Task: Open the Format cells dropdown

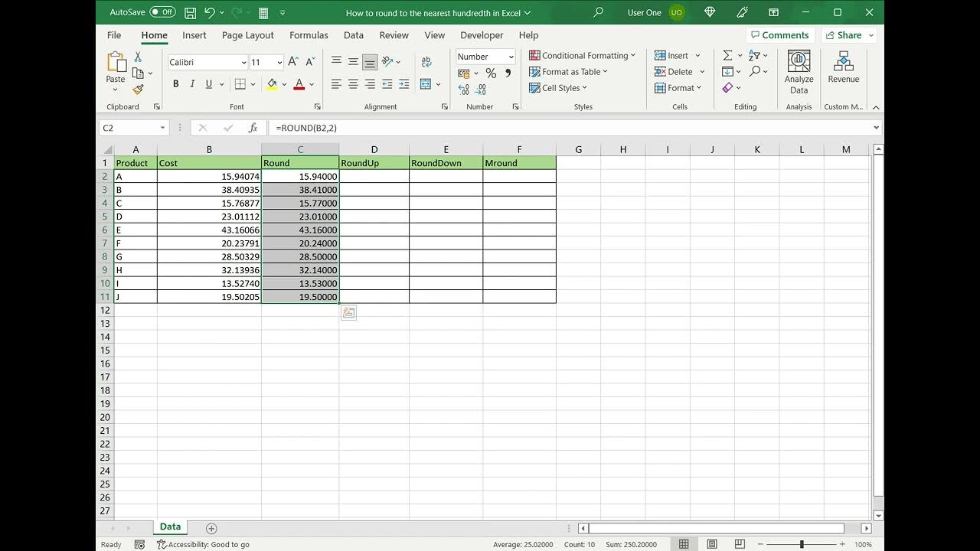Action: click(x=678, y=88)
